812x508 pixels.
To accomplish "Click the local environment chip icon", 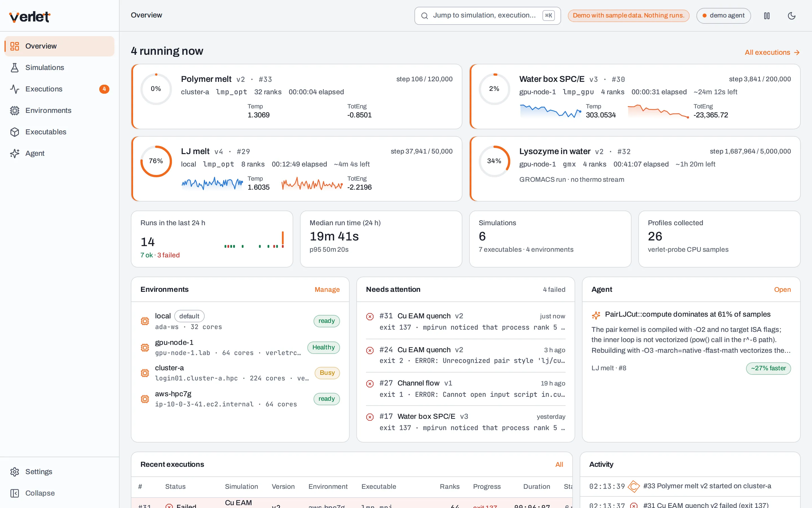I will coord(145,321).
